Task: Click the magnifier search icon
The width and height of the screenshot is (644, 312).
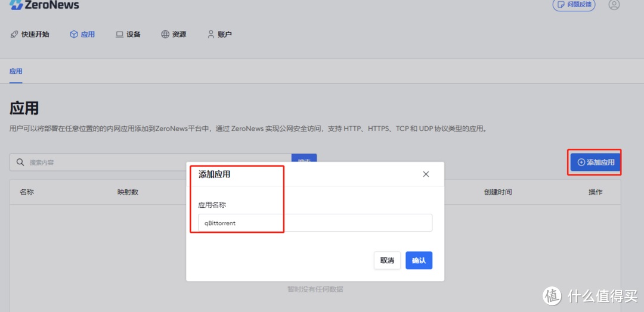Action: [20, 163]
